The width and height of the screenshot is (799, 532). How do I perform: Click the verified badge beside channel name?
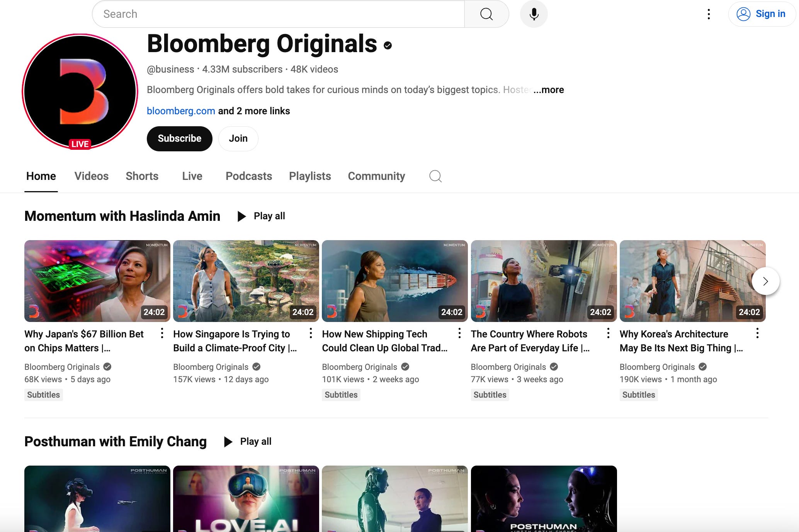tap(388, 46)
